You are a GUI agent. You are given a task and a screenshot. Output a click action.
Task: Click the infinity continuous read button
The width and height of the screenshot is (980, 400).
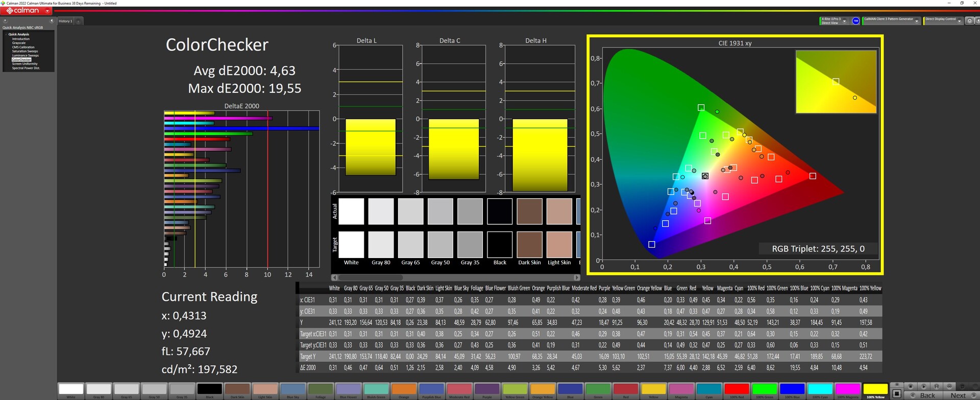pos(949,386)
